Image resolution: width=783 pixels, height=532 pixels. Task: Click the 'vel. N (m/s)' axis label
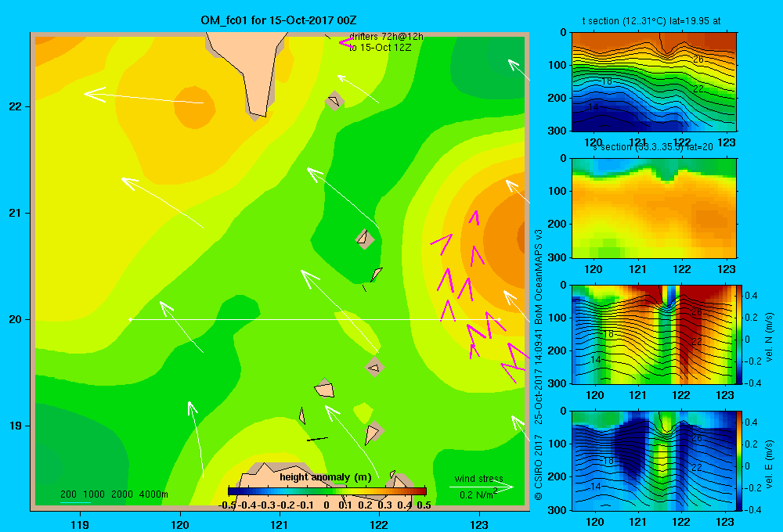point(770,337)
